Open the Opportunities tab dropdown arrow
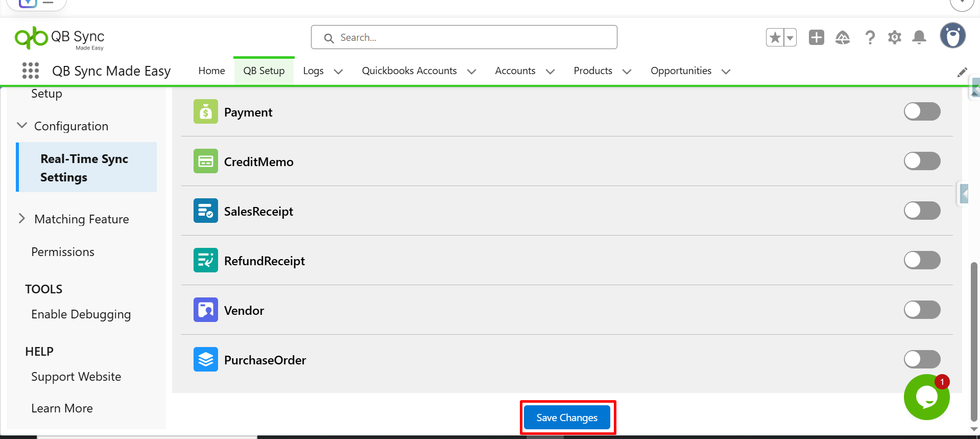Image resolution: width=980 pixels, height=439 pixels. pyautogui.click(x=726, y=72)
